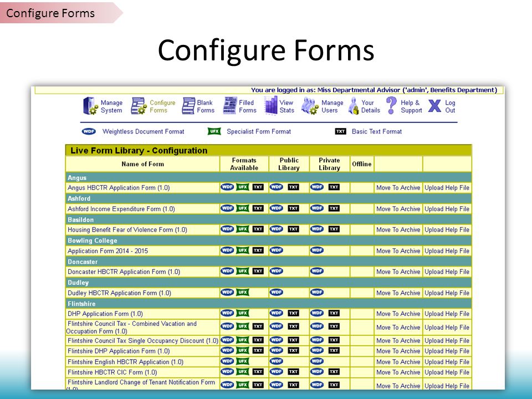Move Angus HBCTR Application Form to archive
Viewport: 532px width, 399px height.
point(398,188)
